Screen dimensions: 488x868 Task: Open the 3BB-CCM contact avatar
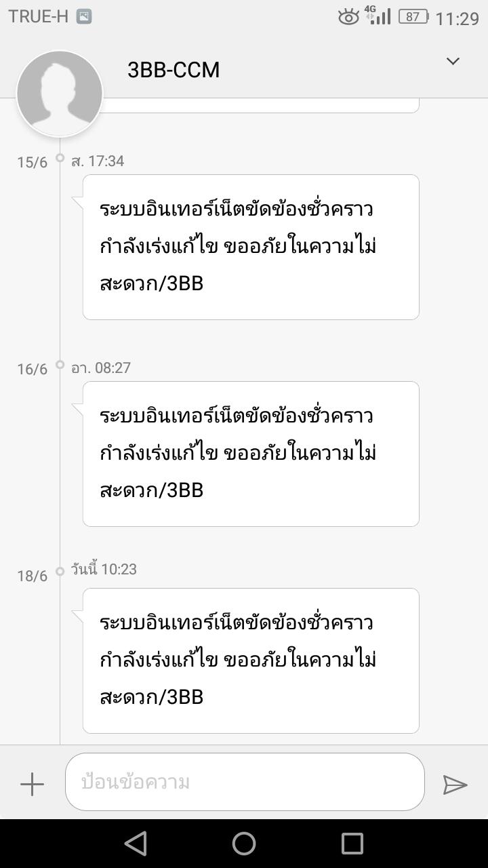(x=60, y=93)
